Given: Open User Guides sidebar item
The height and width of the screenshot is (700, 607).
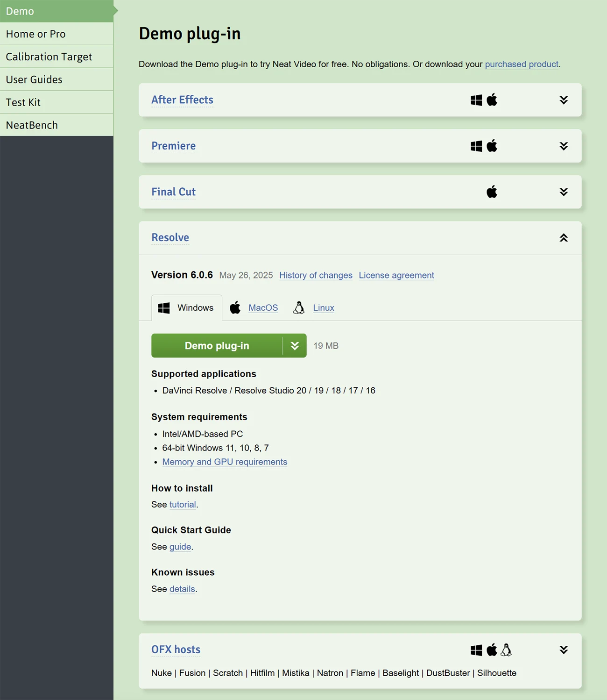Looking at the screenshot, I should [x=56, y=79].
